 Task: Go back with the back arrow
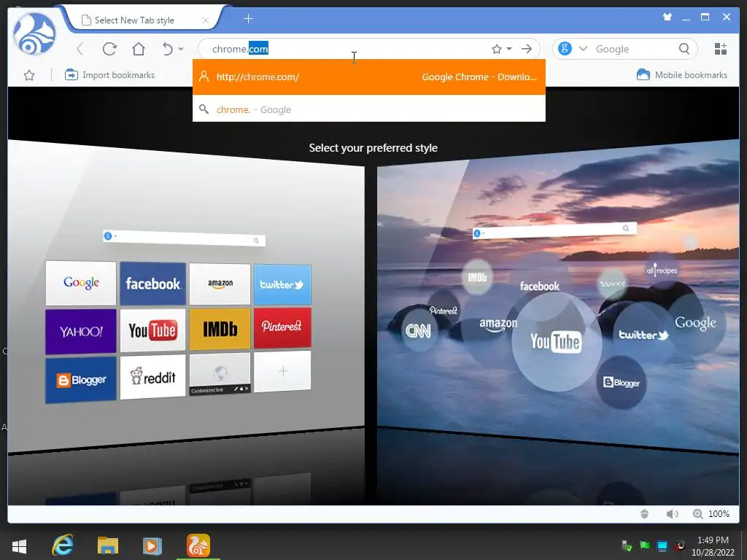(x=80, y=49)
